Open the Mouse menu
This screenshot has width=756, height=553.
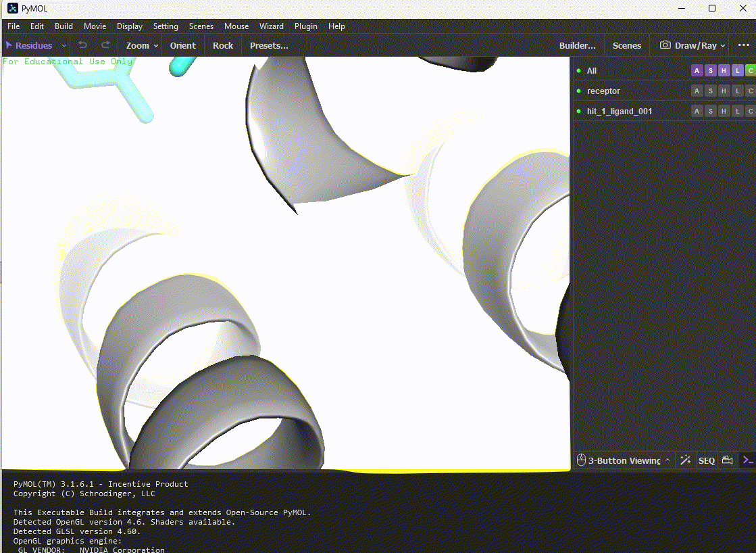click(236, 26)
